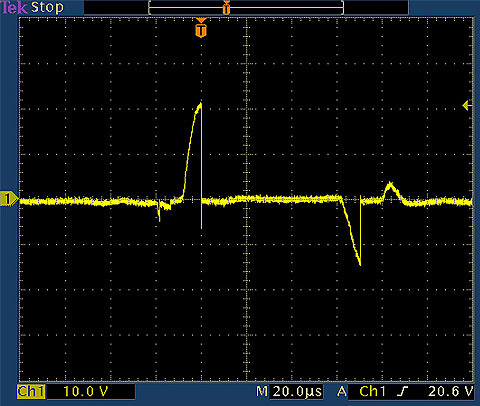Click the rising edge trigger slope icon

(x=403, y=391)
